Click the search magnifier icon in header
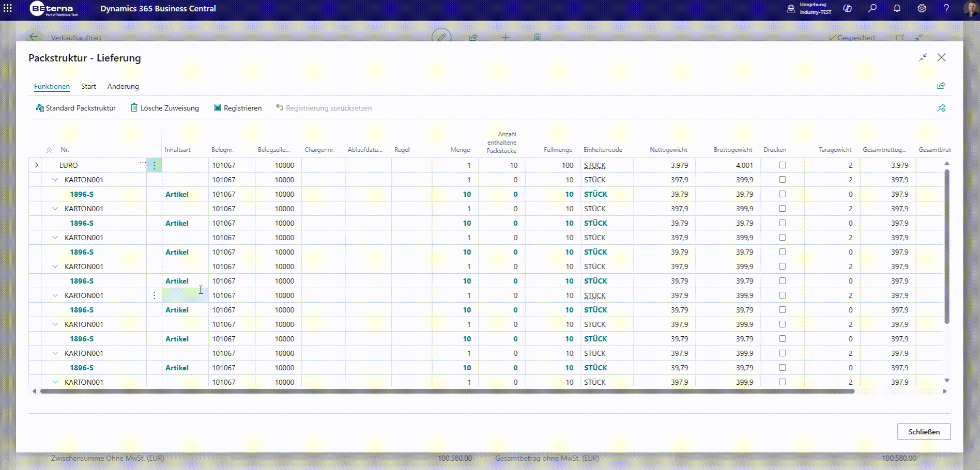 point(872,8)
